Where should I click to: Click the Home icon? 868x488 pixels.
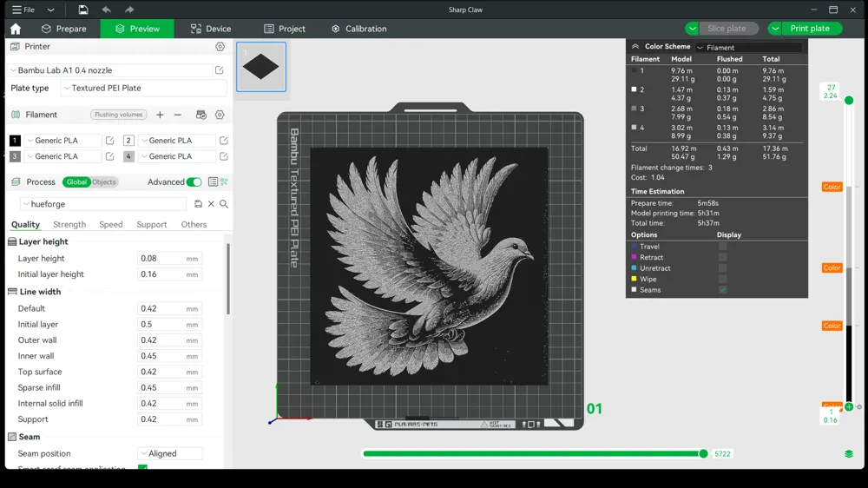click(16, 29)
